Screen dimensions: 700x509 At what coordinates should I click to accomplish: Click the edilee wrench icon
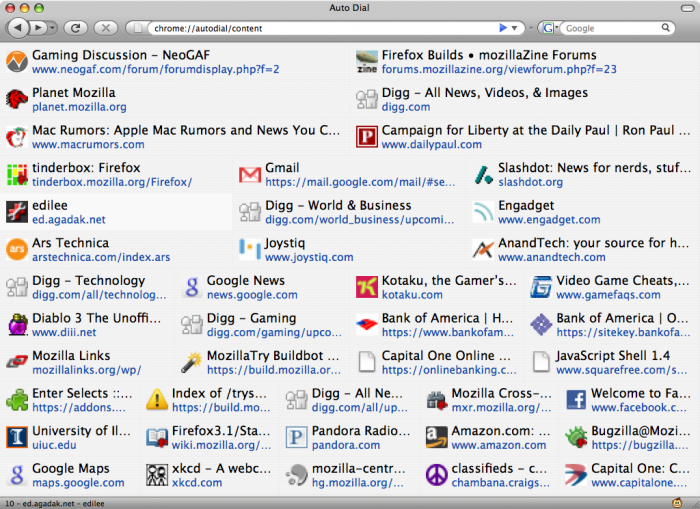[17, 212]
